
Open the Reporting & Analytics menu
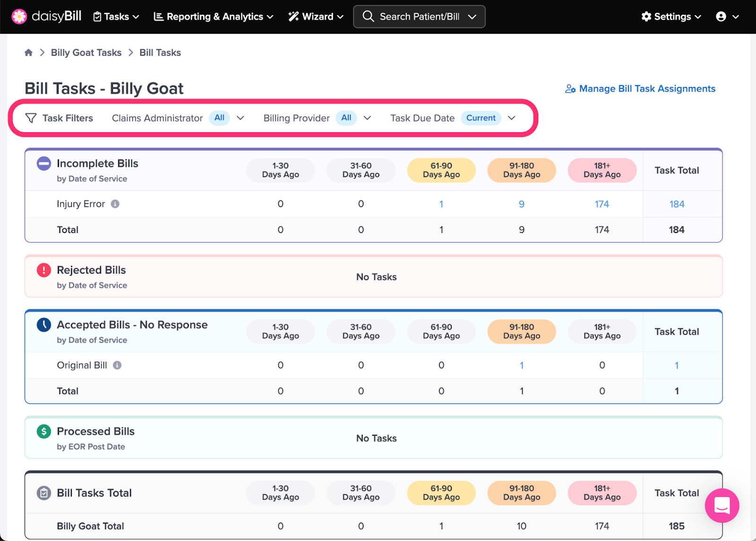tap(214, 17)
